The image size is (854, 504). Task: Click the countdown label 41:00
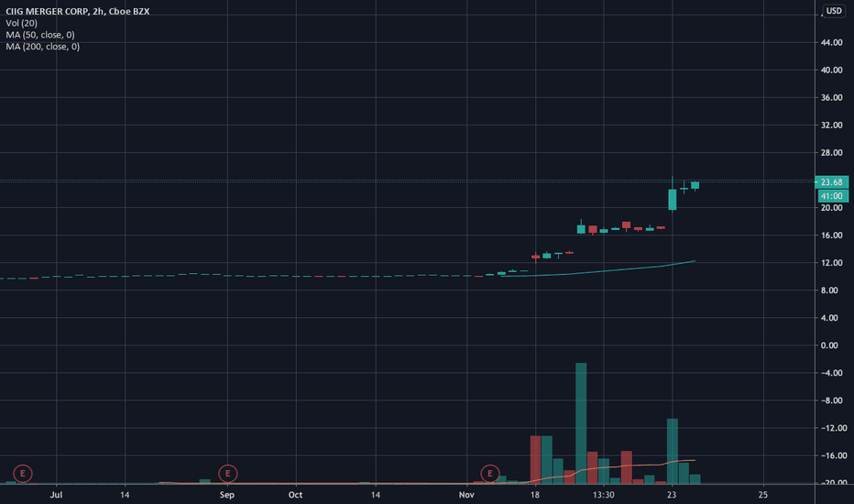point(833,196)
